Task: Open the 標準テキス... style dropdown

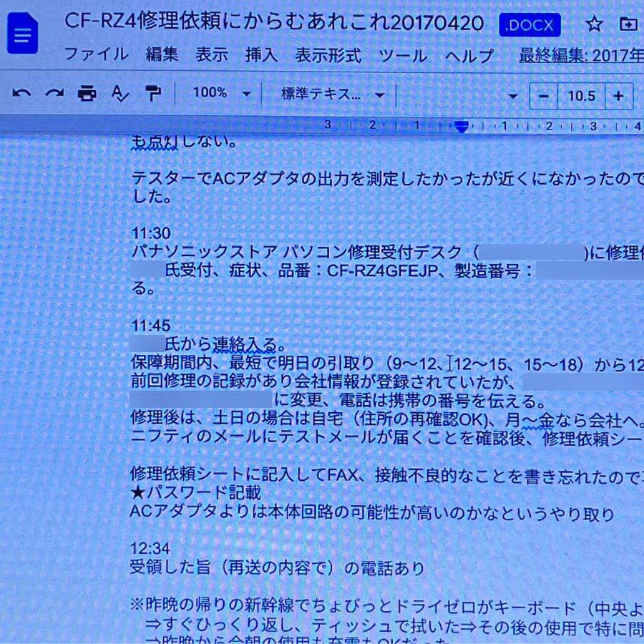Action: (x=333, y=94)
